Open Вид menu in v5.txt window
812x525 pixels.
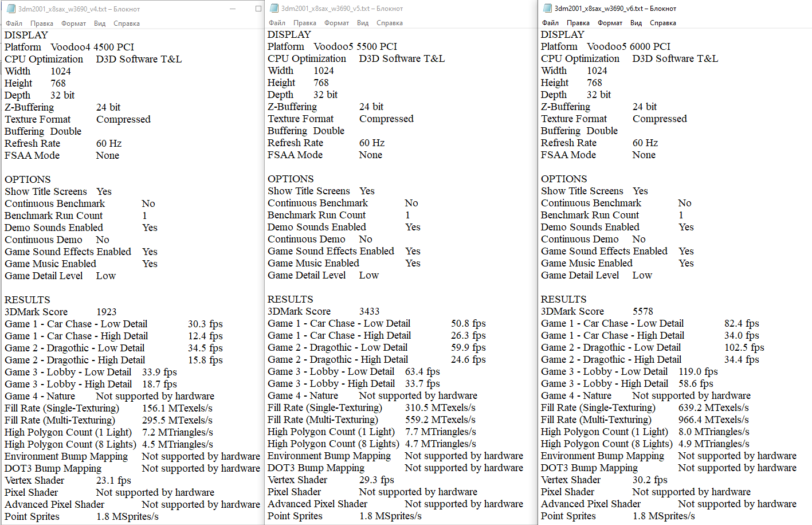[x=363, y=23]
